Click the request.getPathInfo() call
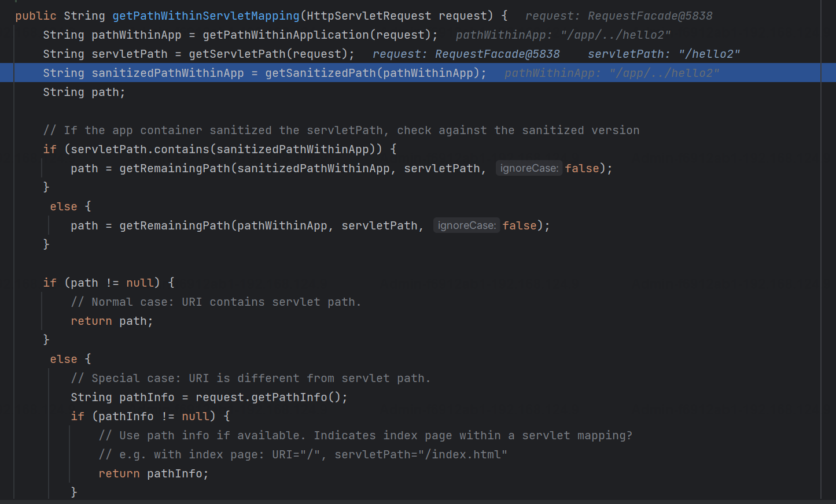 click(269, 397)
